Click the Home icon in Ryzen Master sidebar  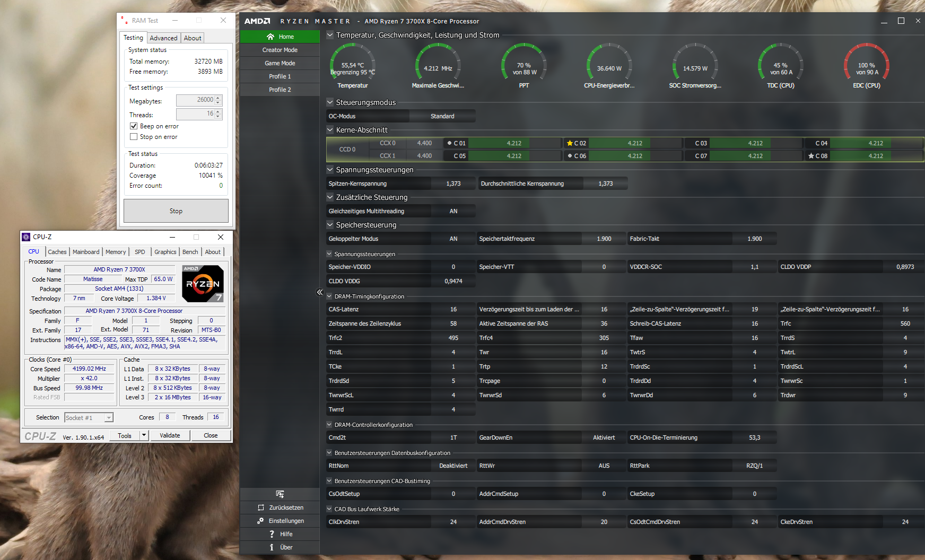270,37
